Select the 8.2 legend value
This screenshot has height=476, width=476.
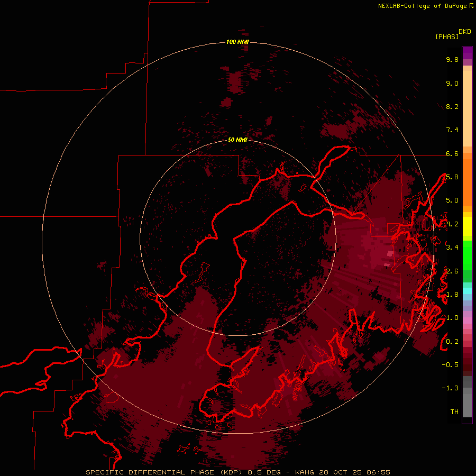[x=452, y=106]
